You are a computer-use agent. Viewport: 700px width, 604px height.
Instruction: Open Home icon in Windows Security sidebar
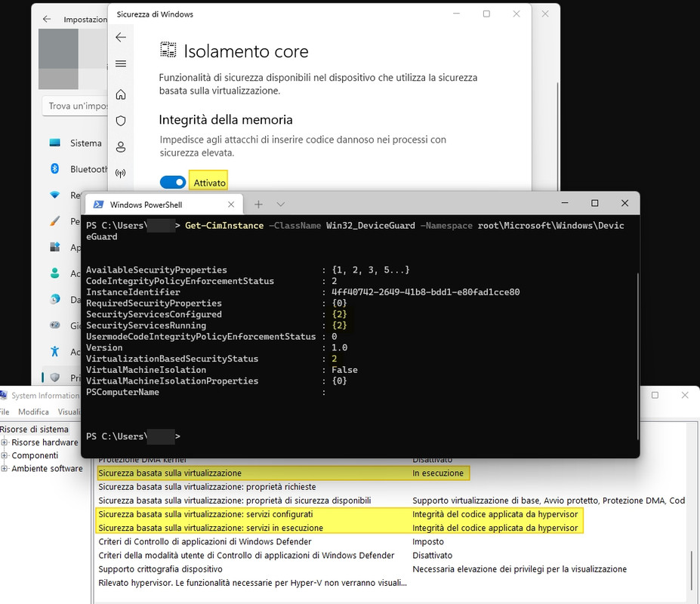121,94
